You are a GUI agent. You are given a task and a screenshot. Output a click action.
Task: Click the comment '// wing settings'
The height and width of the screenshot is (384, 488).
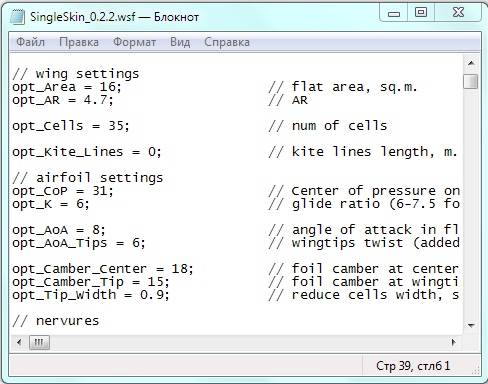[x=76, y=74]
